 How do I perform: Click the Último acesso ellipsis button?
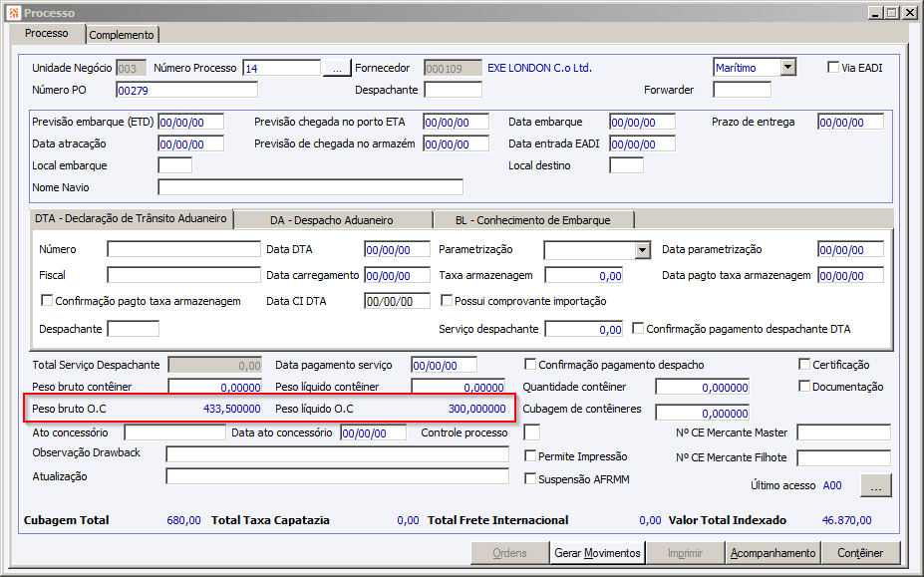coord(876,485)
